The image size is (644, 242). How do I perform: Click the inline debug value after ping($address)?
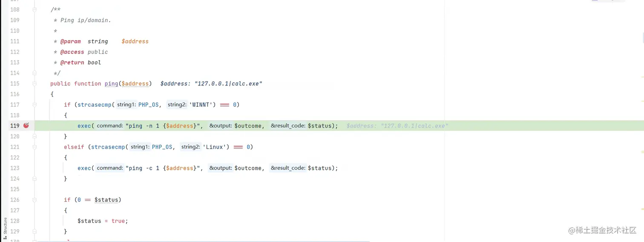[211, 84]
